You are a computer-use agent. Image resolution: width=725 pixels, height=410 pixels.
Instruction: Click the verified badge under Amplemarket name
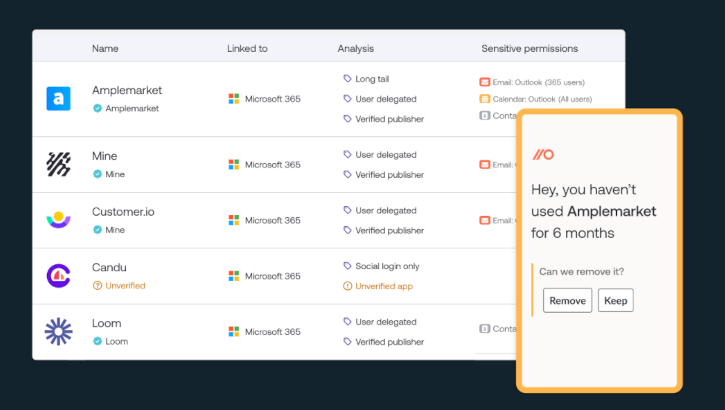coord(97,108)
